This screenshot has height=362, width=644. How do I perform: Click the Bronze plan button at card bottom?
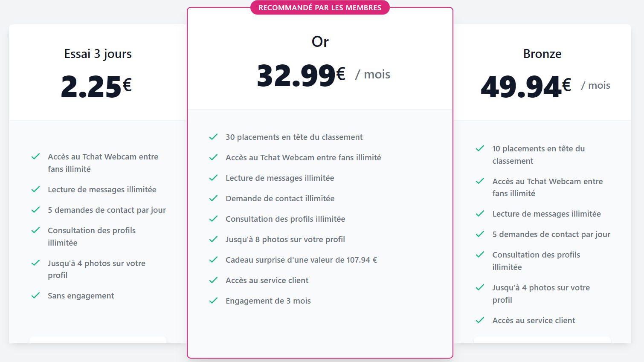tap(542, 340)
